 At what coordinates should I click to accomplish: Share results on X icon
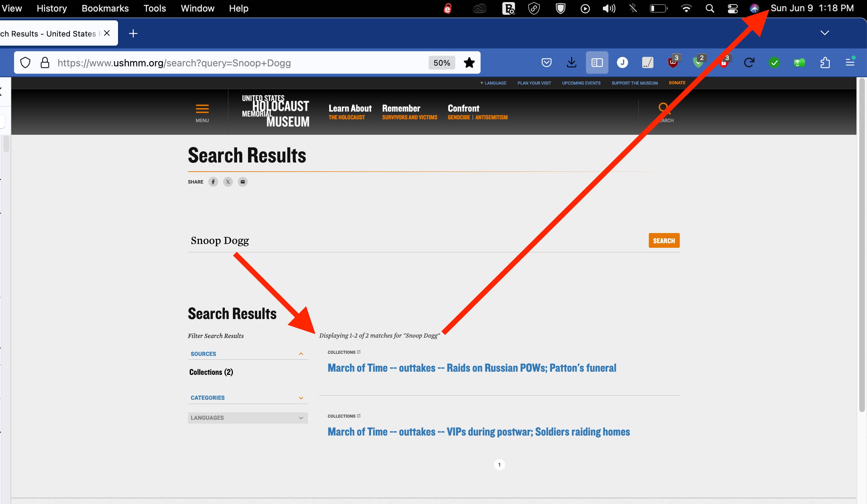click(x=228, y=182)
